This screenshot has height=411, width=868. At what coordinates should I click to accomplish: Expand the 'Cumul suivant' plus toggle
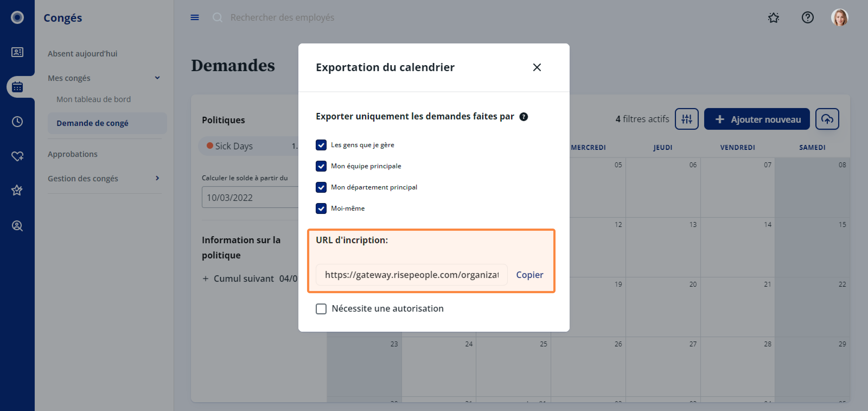(205, 279)
